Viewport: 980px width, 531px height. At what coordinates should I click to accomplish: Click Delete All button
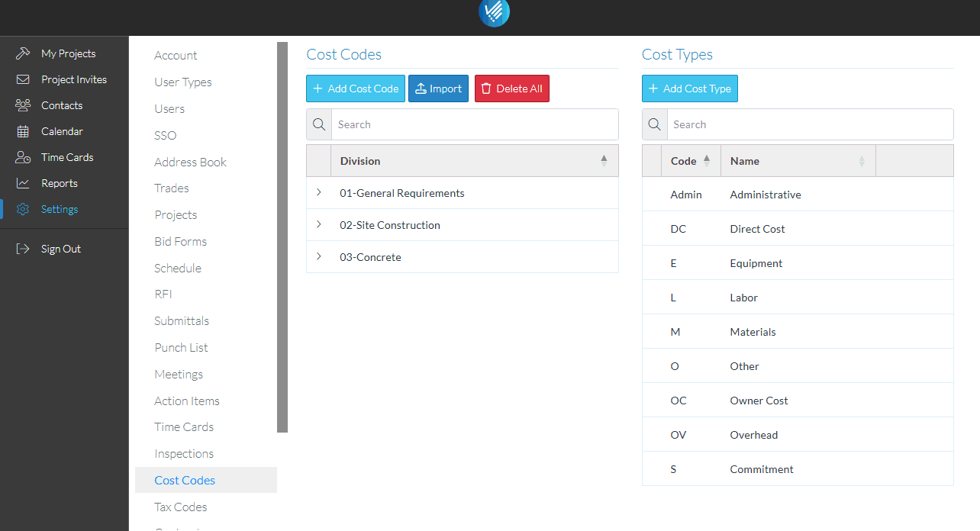[x=512, y=88]
